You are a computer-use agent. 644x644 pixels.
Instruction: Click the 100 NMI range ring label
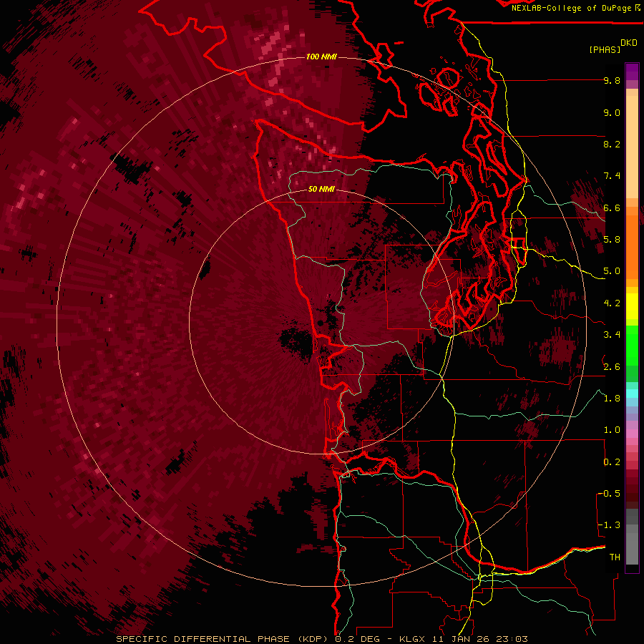(x=321, y=57)
